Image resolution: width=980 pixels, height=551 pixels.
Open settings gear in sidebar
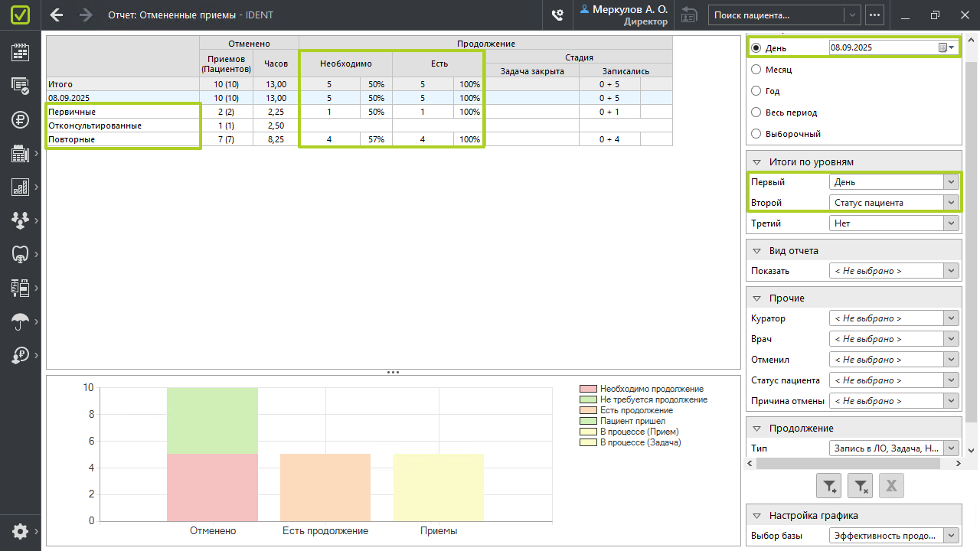pos(21,531)
